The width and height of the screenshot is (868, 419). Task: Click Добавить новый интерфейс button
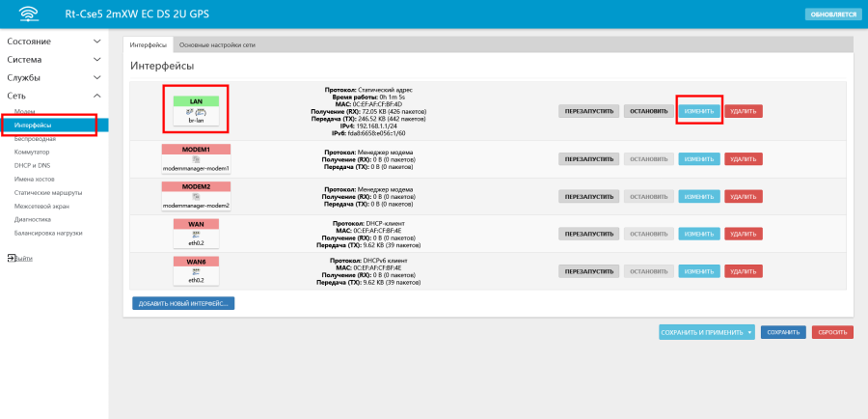tap(183, 303)
